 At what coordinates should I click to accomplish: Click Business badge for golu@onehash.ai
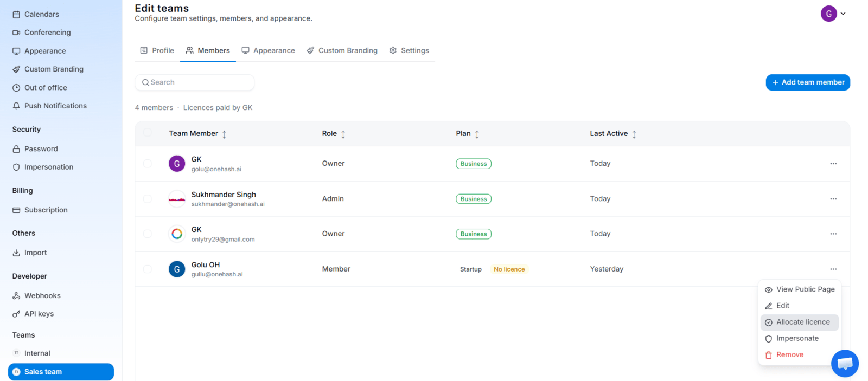point(474,164)
